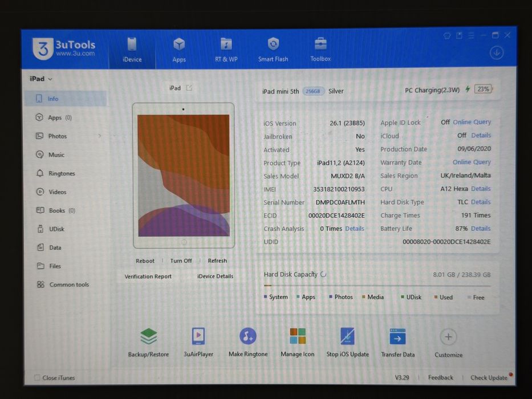Click Apple ID Lock Online Query link
This screenshot has width=532, height=399.
tap(472, 122)
